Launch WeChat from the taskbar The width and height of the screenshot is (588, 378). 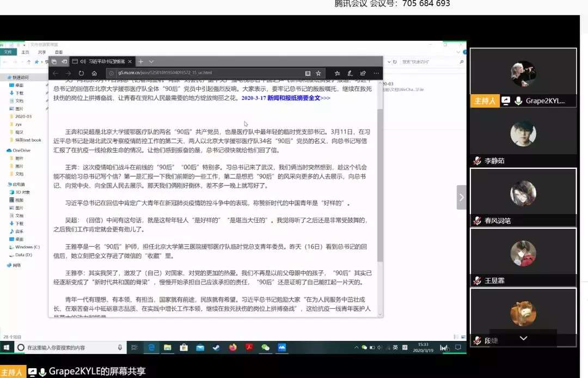pos(265,347)
